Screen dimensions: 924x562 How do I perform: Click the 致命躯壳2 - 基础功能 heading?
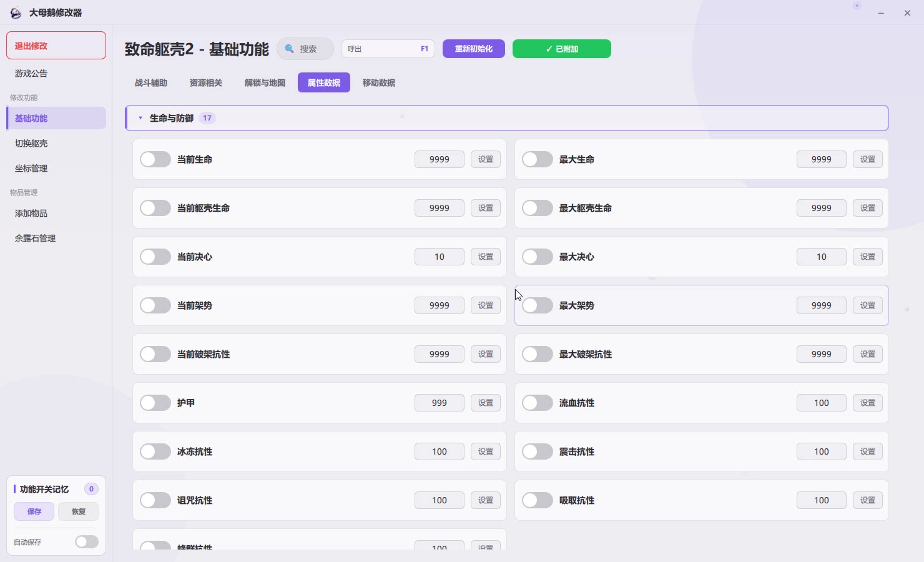click(197, 49)
